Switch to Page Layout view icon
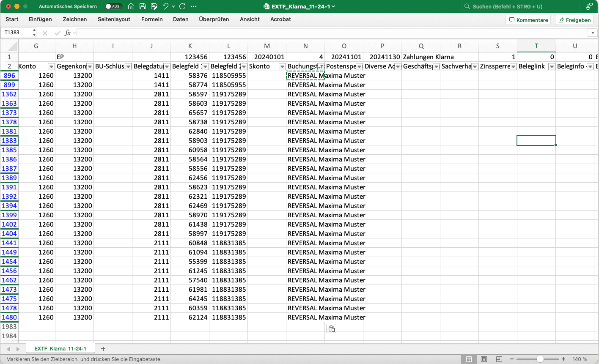Screen dimensions: 599x364 tap(484, 359)
